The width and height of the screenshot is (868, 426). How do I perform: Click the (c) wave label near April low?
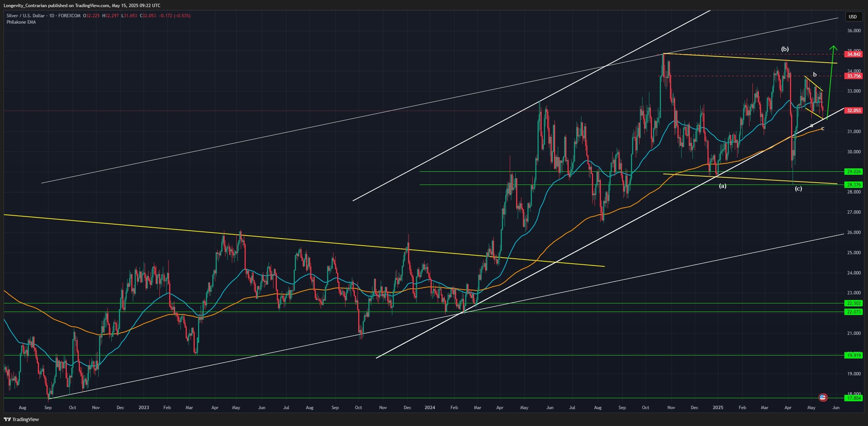click(x=798, y=189)
